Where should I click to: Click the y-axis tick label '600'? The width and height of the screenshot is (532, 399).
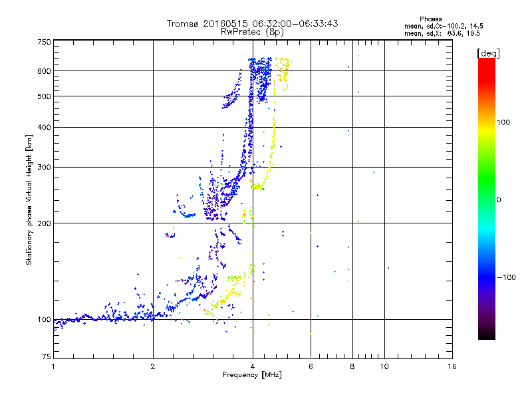coord(44,71)
